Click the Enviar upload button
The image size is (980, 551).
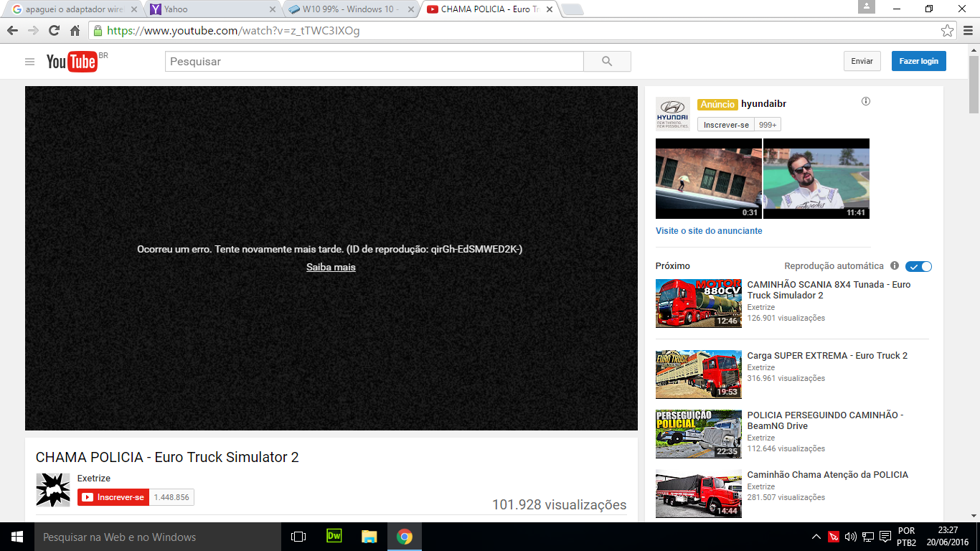click(862, 61)
